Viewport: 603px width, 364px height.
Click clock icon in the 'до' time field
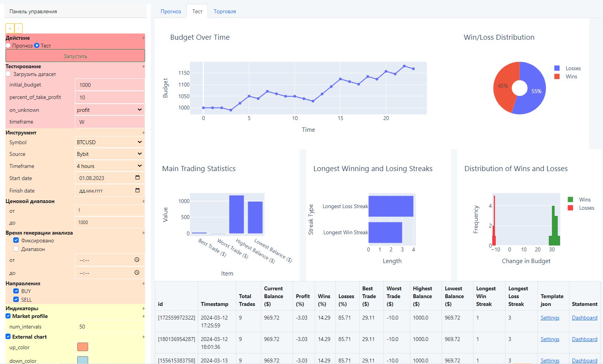click(137, 273)
